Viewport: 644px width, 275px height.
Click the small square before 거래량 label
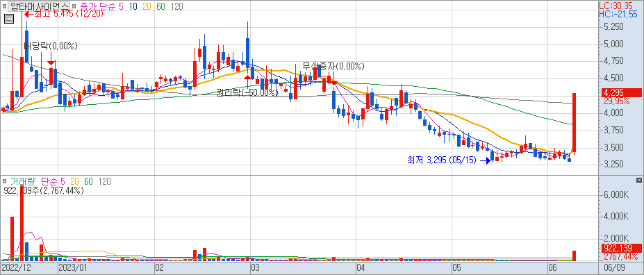coord(5,181)
